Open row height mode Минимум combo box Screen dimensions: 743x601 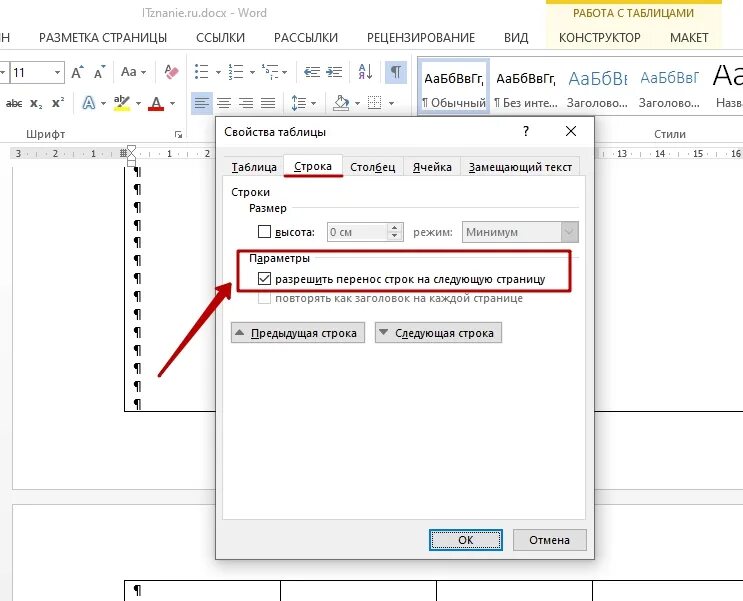[520, 232]
